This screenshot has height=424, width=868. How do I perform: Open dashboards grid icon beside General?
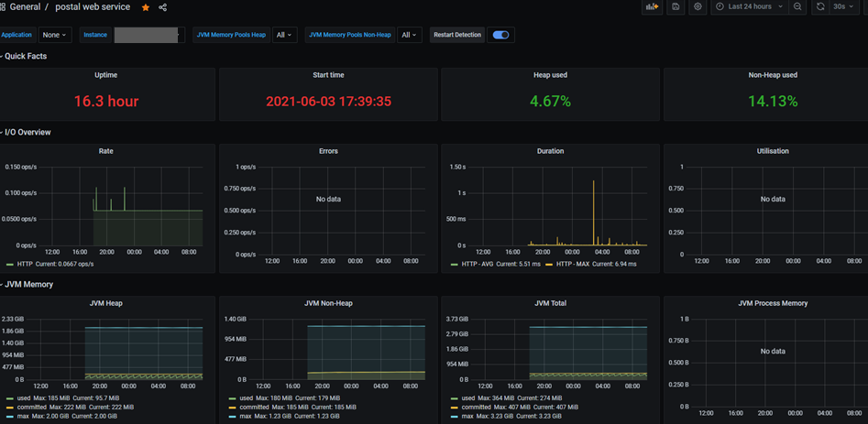(3, 7)
